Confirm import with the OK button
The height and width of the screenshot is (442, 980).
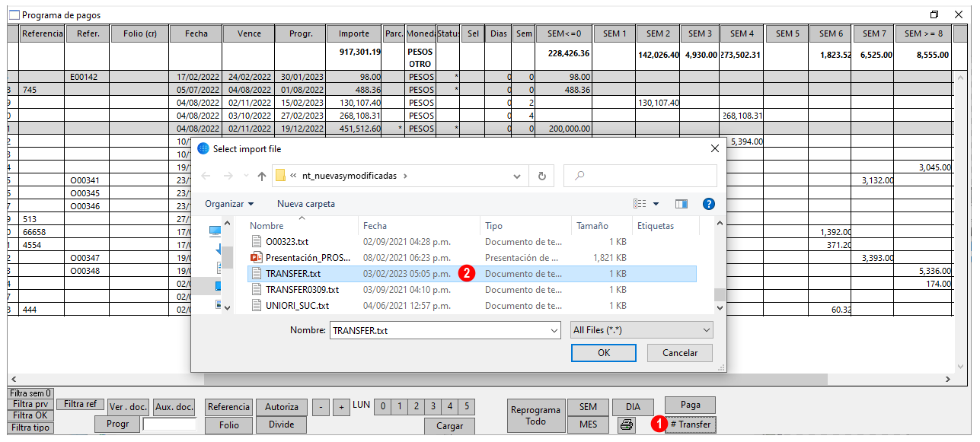[604, 353]
